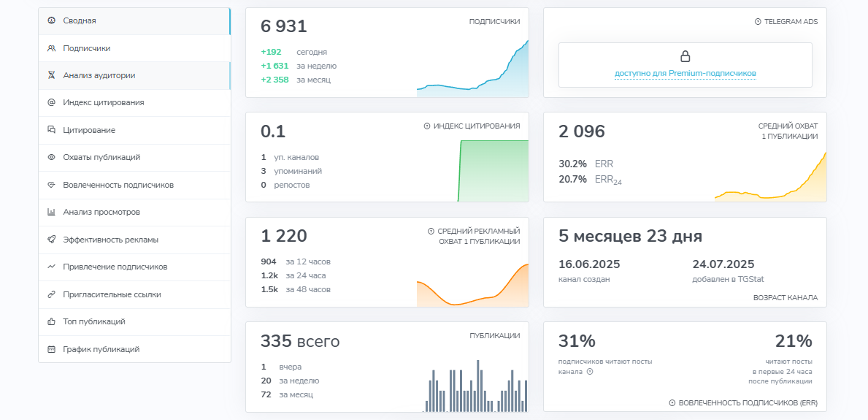This screenshot has height=420, width=868.
Task: Open the ПОДПИСЧИКИ card header link
Action: (494, 22)
